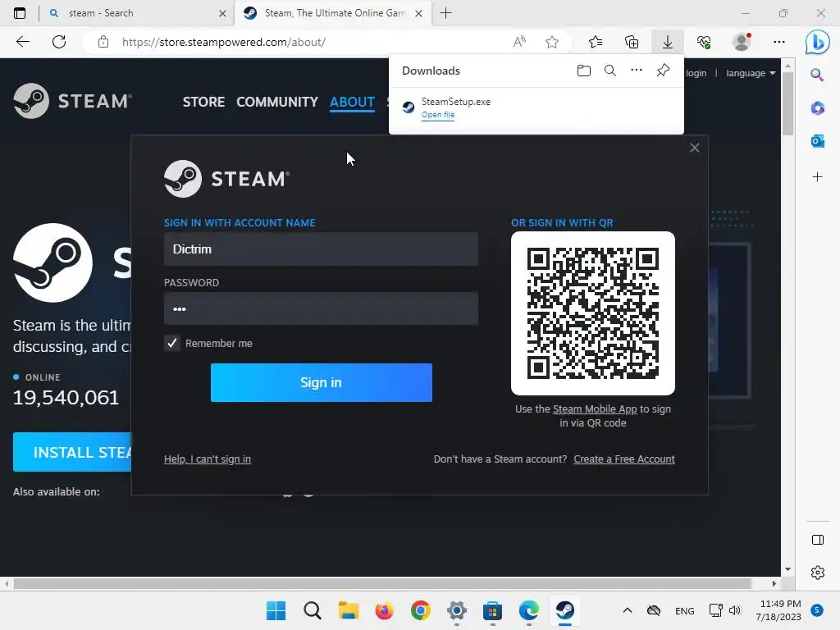
Task: View site information lock icon
Action: click(103, 42)
